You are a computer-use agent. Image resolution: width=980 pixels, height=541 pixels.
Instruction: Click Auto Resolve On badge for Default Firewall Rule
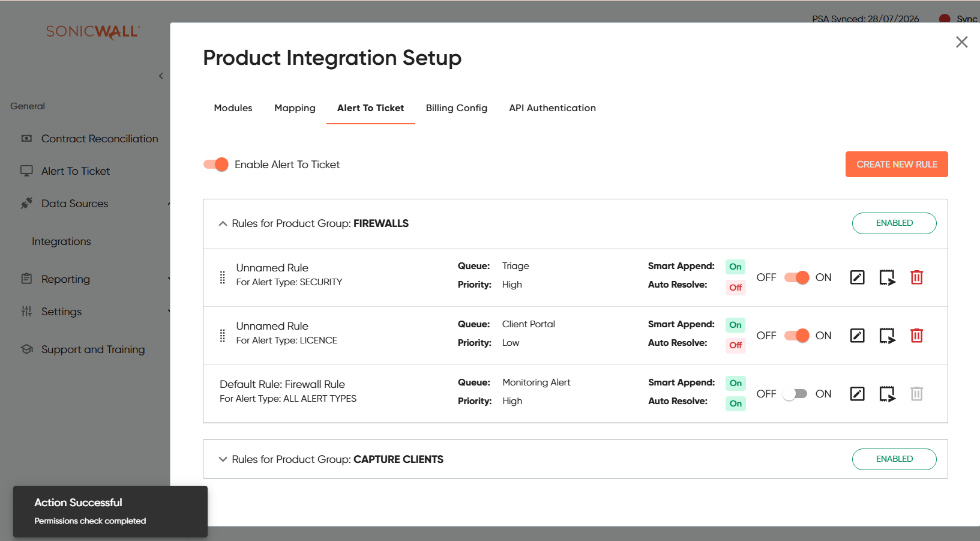(x=735, y=403)
